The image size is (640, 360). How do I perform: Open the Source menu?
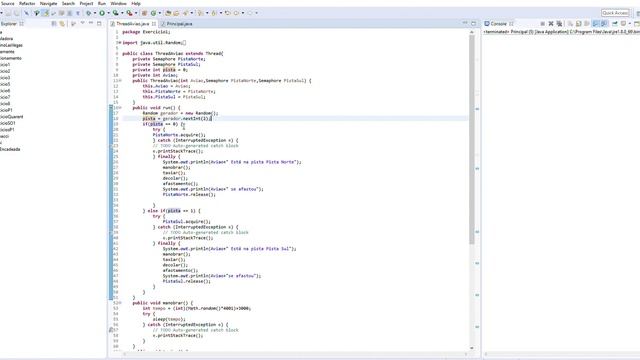coord(7,3)
